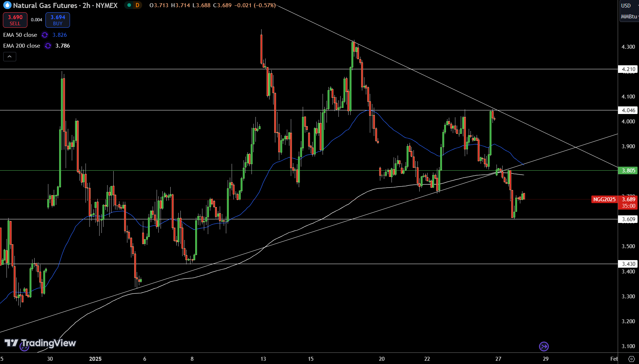Select the EMA 200 close indicator label
Viewport: 639px width, 364px height.
point(22,46)
